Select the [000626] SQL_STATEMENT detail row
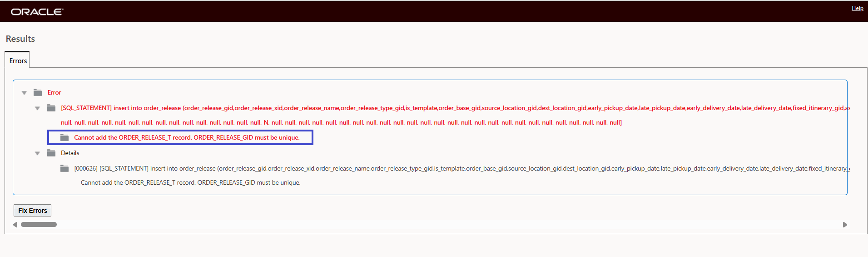Viewport: 868px width, 257px height. (462, 168)
